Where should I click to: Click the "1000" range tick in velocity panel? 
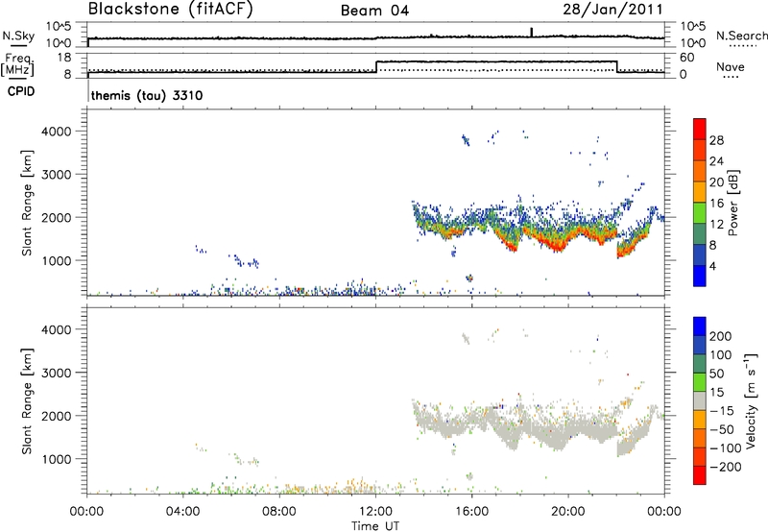[x=56, y=459]
